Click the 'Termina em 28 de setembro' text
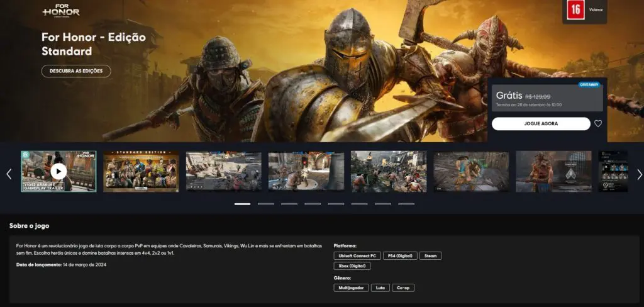644x307 pixels. (528, 105)
